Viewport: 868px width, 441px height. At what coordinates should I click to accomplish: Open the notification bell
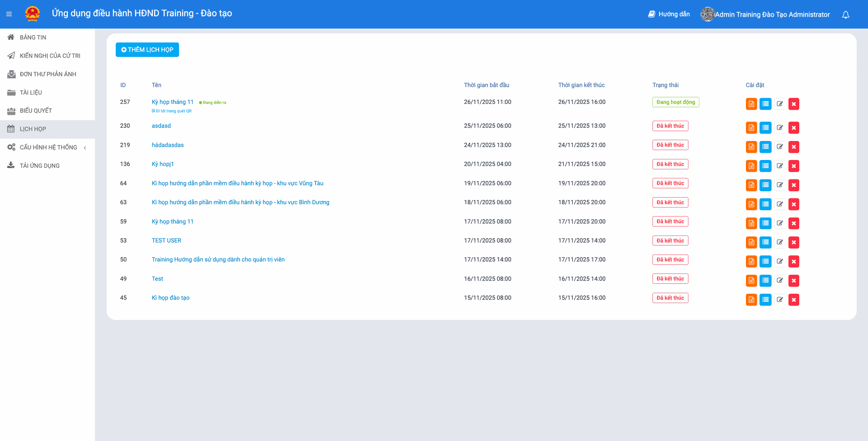(x=845, y=15)
